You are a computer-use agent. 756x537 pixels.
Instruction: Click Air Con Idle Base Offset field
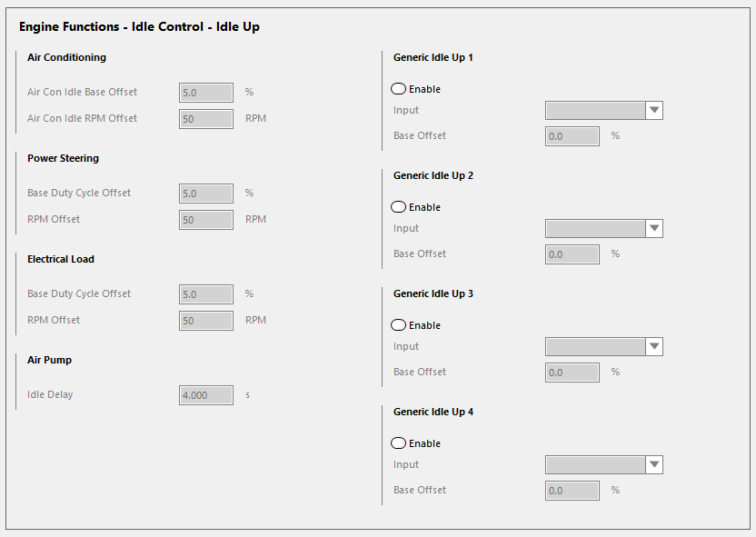point(206,93)
